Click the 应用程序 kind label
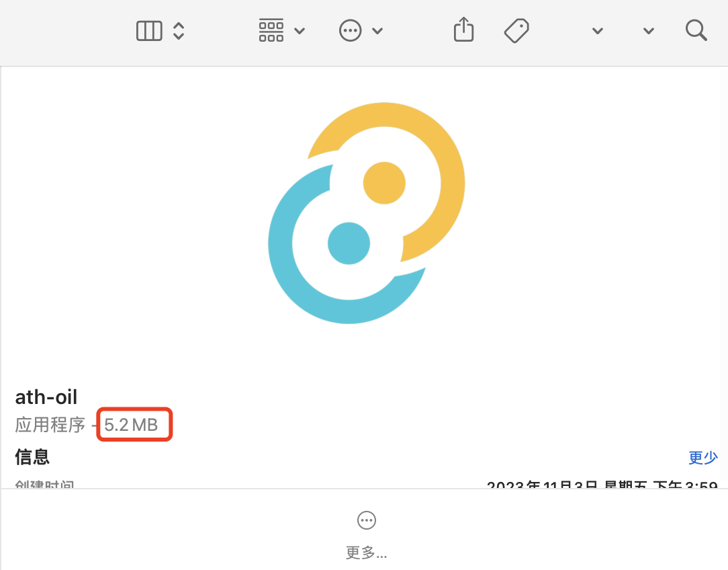 [50, 425]
